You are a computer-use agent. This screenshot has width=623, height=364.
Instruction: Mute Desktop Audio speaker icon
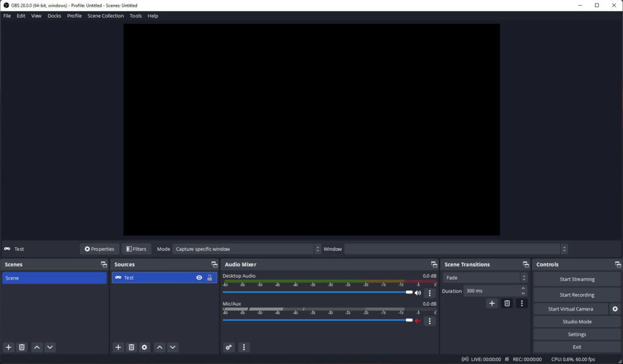[417, 293]
